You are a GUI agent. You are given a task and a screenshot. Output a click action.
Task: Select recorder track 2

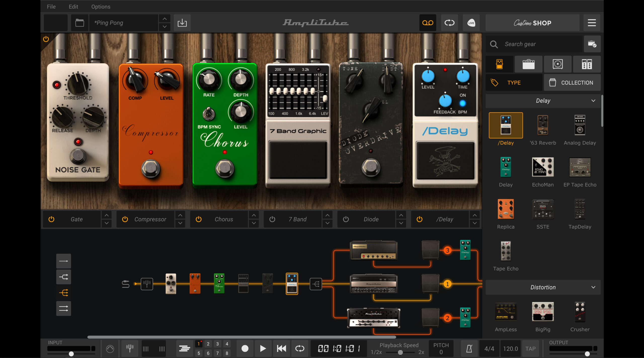tap(208, 344)
